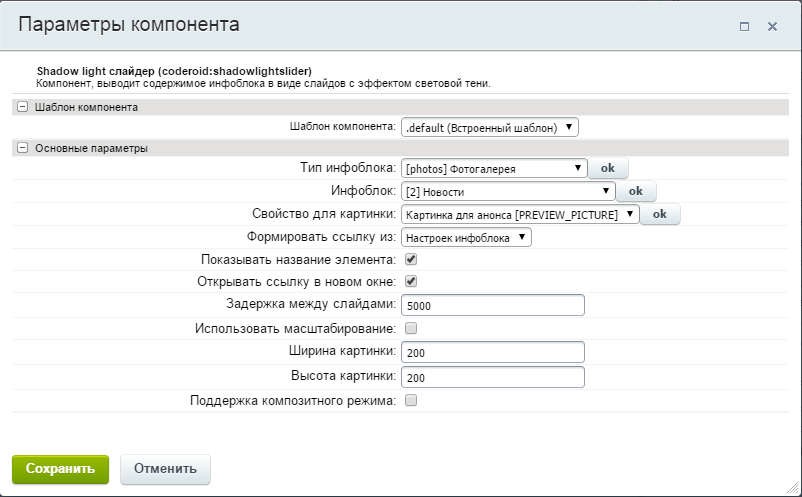Close the Параметры компонента dialog
This screenshot has height=497, width=802.
(772, 27)
